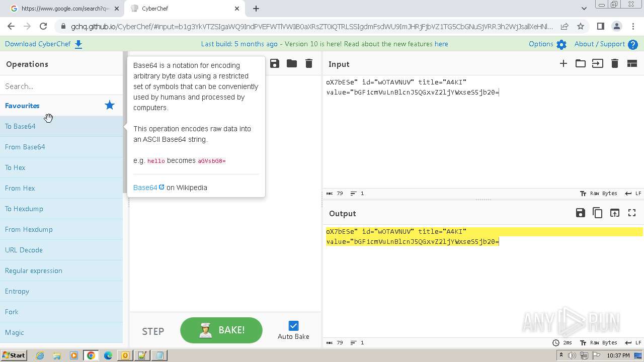Image resolution: width=644 pixels, height=362 pixels.
Task: Change input LF end-of-line sequence
Action: tap(633, 193)
